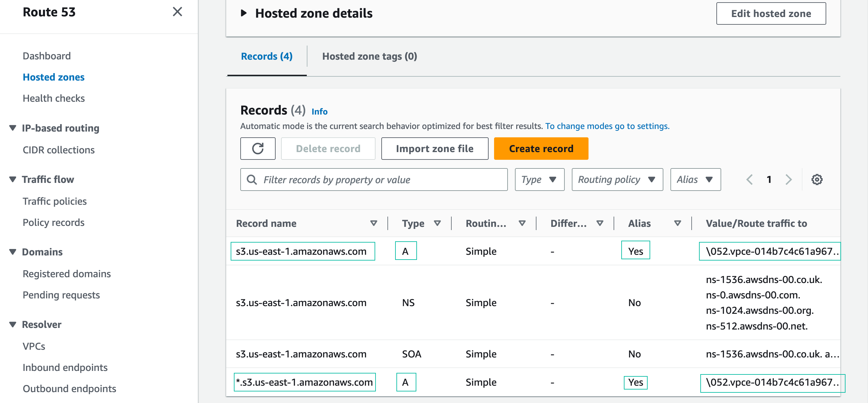The height and width of the screenshot is (403, 868).
Task: Open the table preferences gear icon
Action: 817,179
